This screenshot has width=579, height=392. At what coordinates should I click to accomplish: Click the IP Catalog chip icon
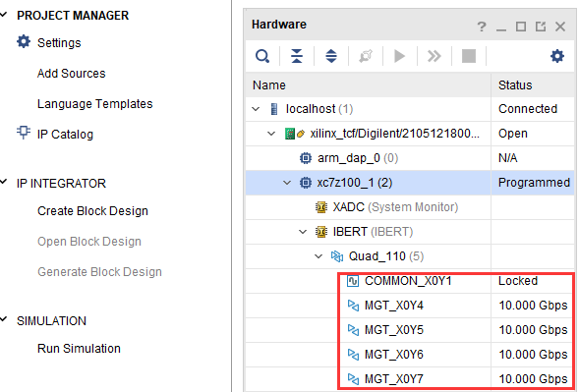pos(24,133)
